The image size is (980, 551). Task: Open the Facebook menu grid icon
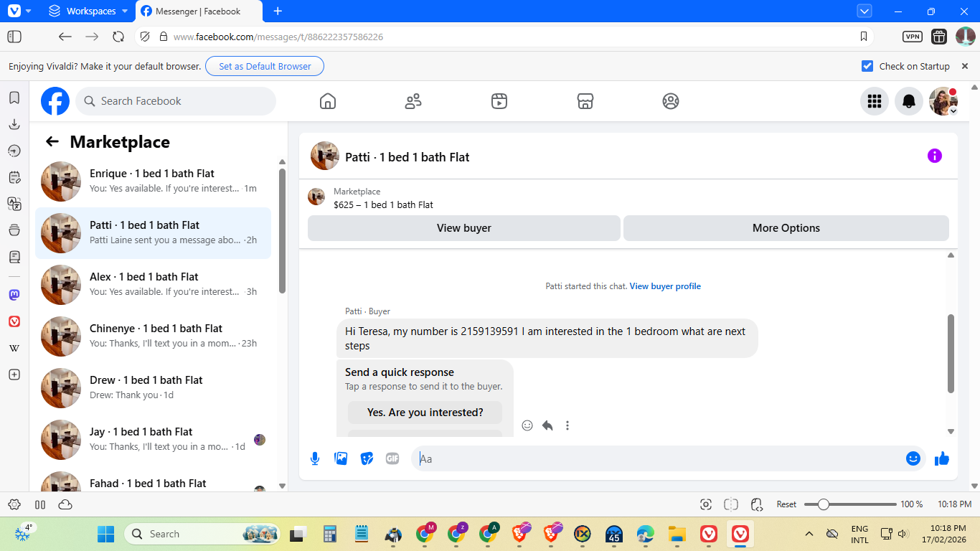[875, 101]
